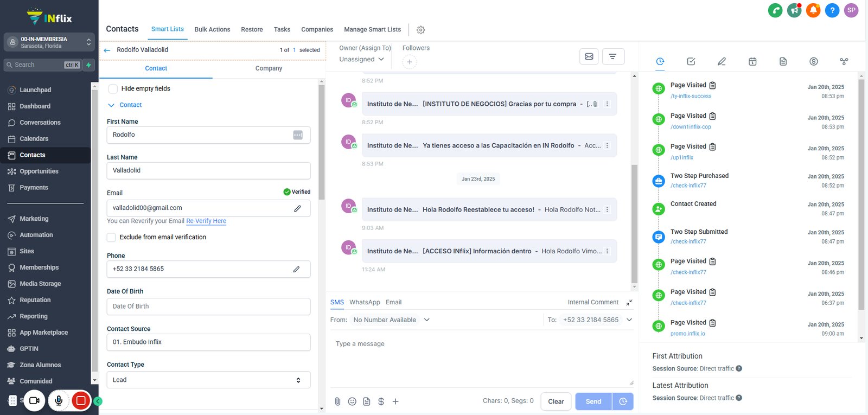This screenshot has height=415, width=868.
Task: Select the WhatsApp message tab
Action: tap(365, 302)
